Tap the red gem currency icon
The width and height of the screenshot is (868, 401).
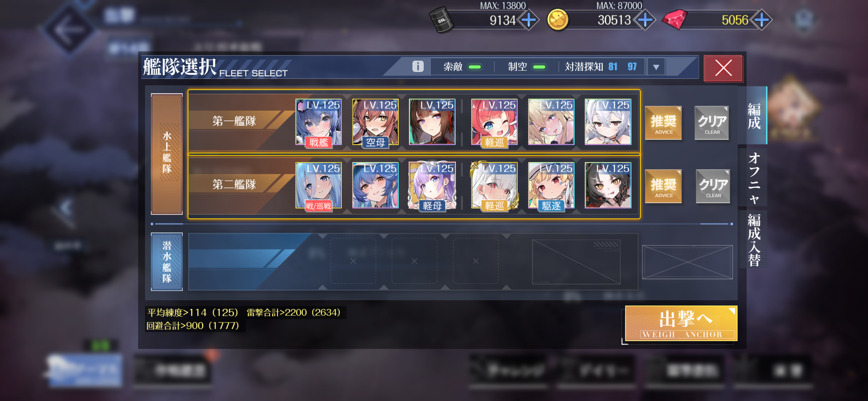click(674, 20)
